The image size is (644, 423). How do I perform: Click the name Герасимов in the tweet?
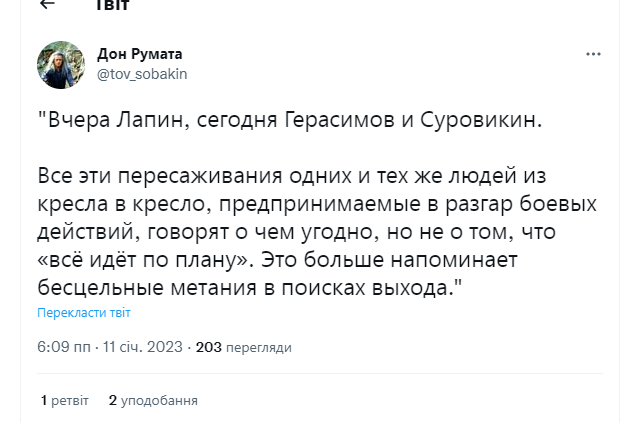click(x=357, y=123)
